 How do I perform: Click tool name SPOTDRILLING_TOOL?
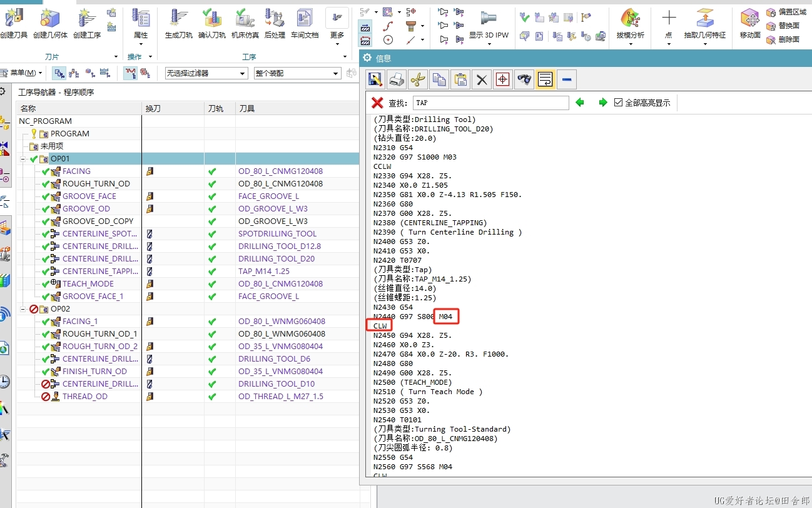click(277, 233)
